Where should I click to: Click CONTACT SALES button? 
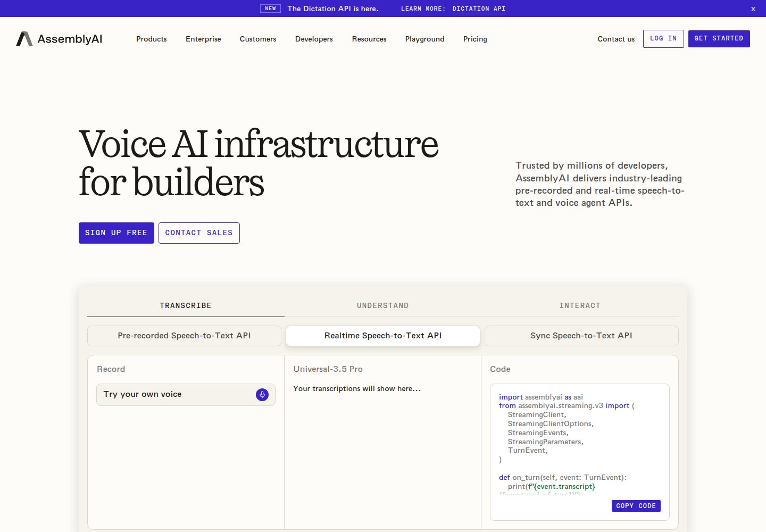[199, 233]
